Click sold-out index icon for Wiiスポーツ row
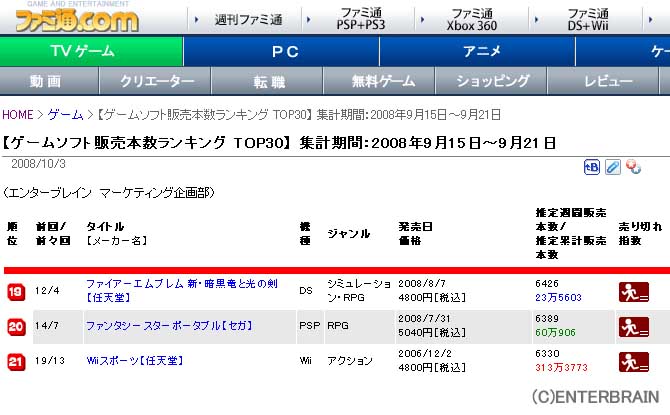Screen dimensions: 670x415 click(634, 362)
